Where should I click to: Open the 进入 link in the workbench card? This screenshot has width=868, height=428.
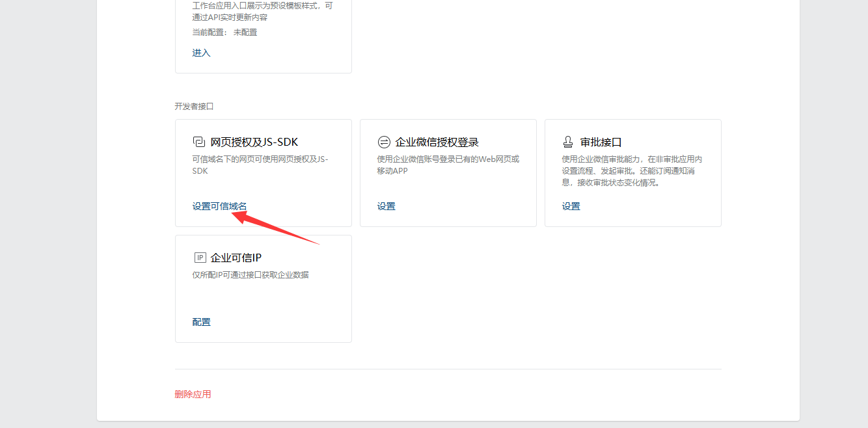[x=202, y=53]
